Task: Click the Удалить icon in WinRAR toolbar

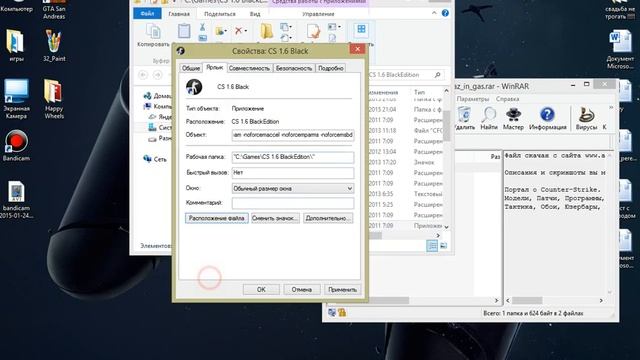Action: pyautogui.click(x=464, y=118)
